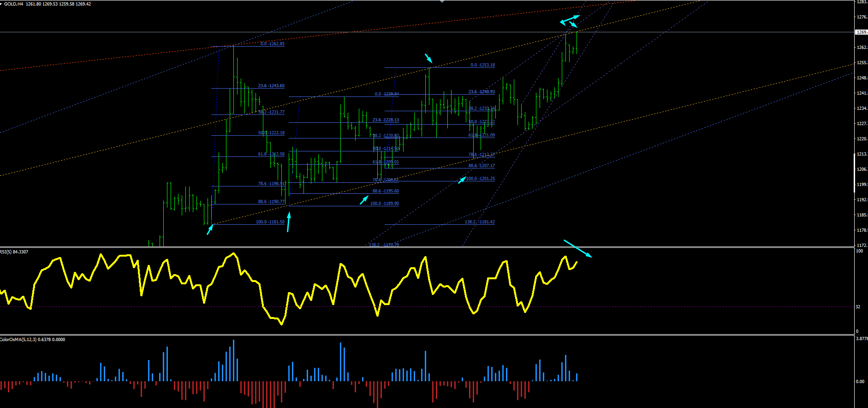Click Fibonacci label 88.6 -1207.17

(x=482, y=166)
